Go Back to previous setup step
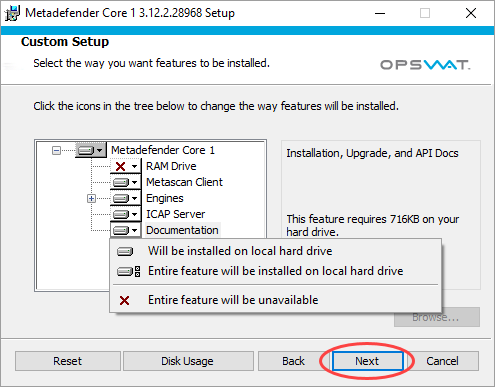The width and height of the screenshot is (495, 387). pyautogui.click(x=293, y=361)
